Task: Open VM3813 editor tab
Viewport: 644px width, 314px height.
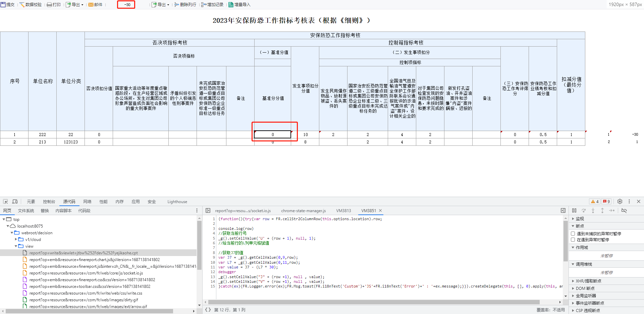Action: (343, 210)
